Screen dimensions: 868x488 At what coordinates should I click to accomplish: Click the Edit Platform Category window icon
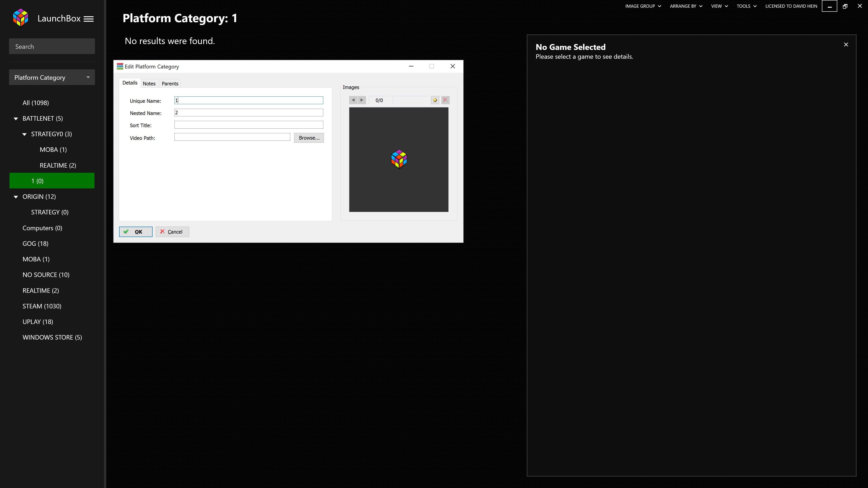coord(120,66)
